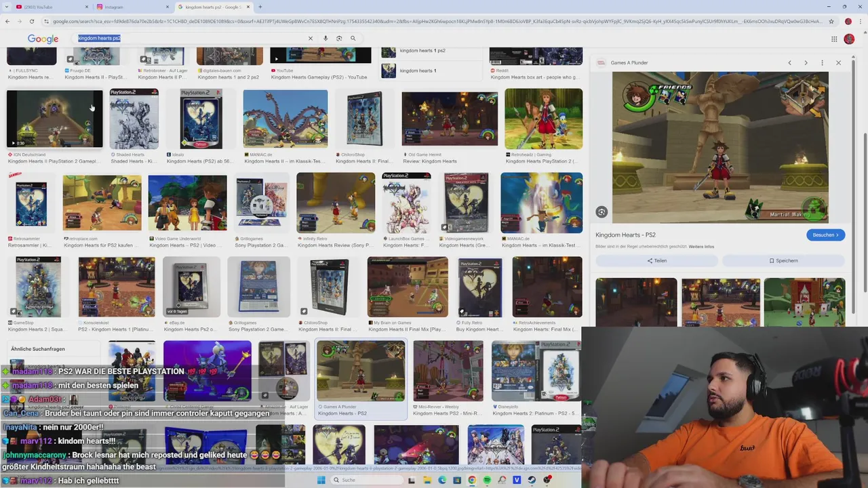The image size is (868, 488).
Task: Open the My Brain on Games image
Action: pyautogui.click(x=408, y=287)
